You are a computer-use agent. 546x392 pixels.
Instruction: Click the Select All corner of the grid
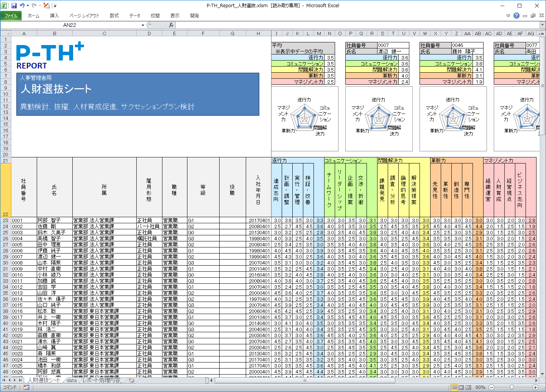click(x=6, y=33)
